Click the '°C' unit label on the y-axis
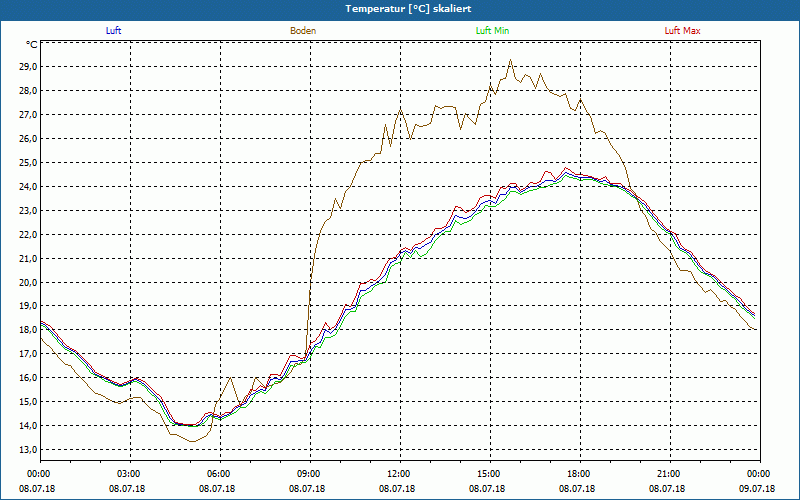This screenshot has width=800, height=500. point(32,45)
